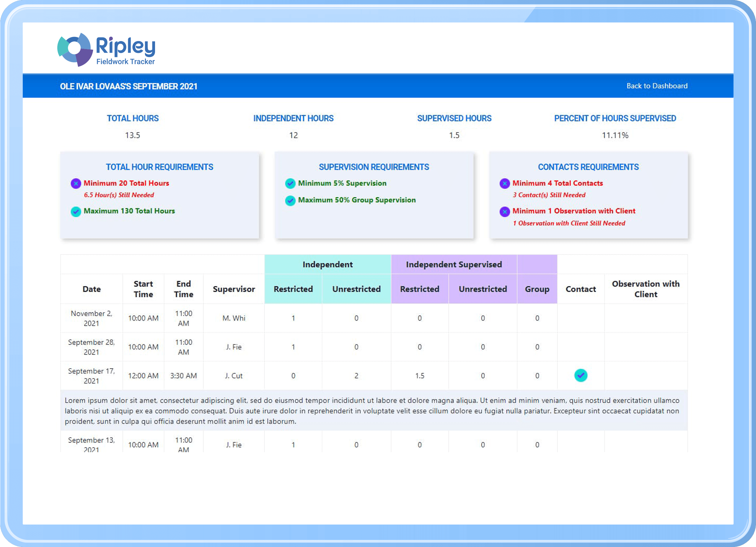The height and width of the screenshot is (547, 756).
Task: Click the 3:30 AM end time cell
Action: [184, 376]
